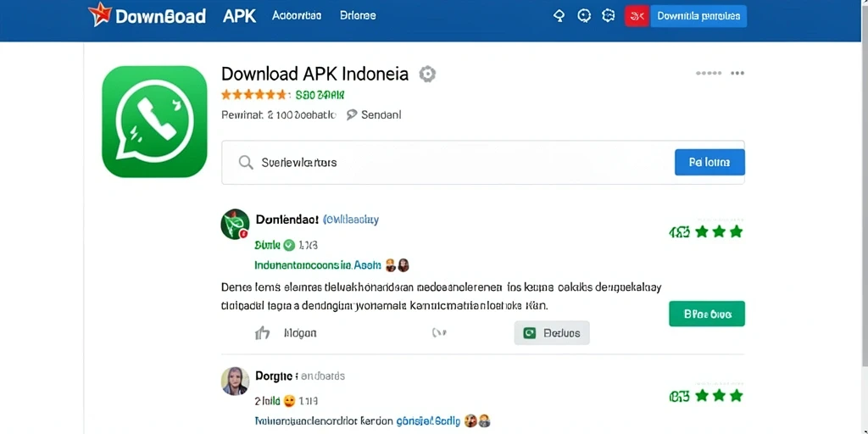Click the emoji faces after Indonentoncoonsiia Asem
The width and height of the screenshot is (868, 434).
[x=397, y=265]
